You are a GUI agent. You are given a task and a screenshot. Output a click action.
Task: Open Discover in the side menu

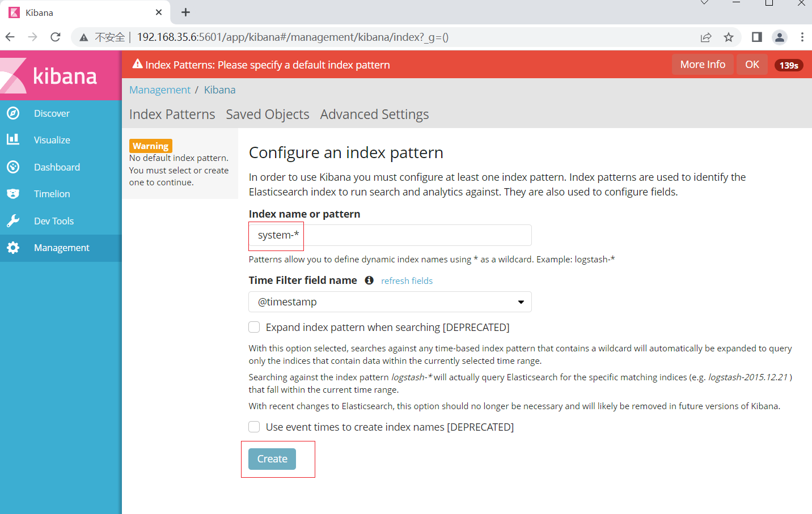pos(61,113)
